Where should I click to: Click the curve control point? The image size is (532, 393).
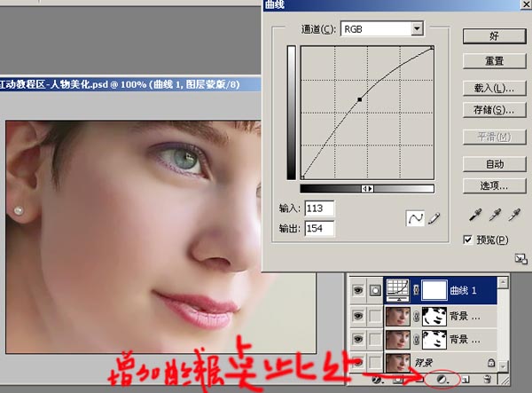tap(360, 99)
